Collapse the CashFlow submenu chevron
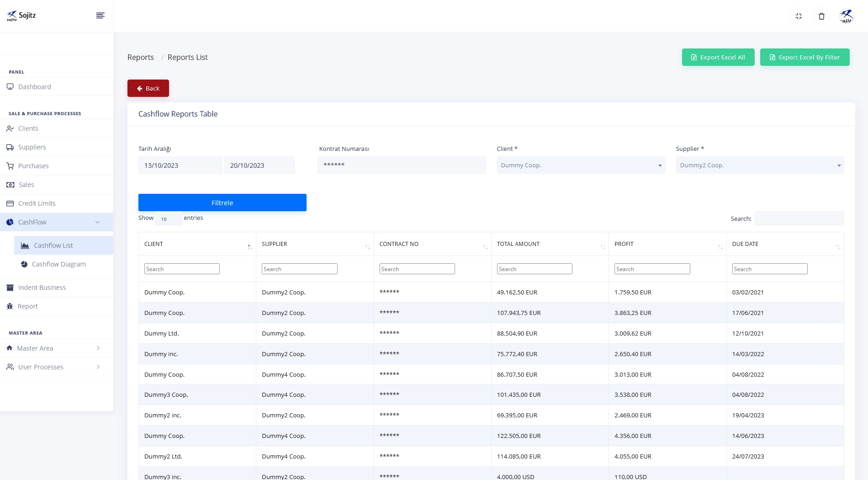The image size is (868, 480). click(x=97, y=222)
